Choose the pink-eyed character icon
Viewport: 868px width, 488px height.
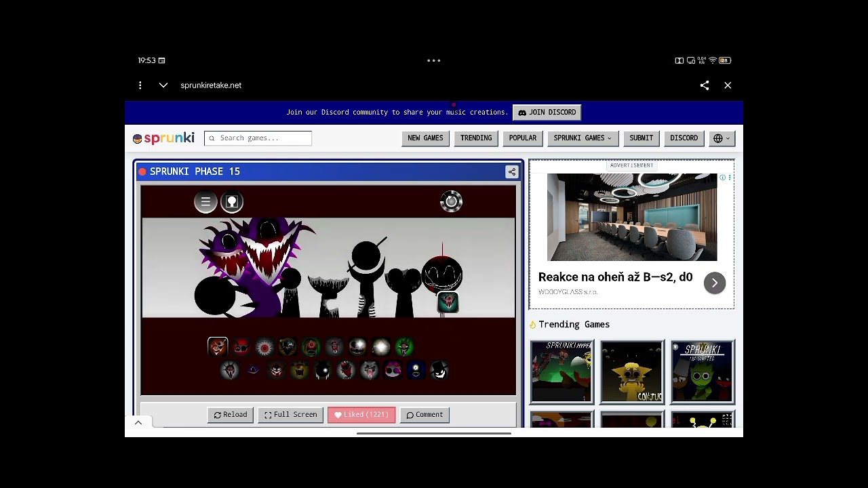coord(393,370)
